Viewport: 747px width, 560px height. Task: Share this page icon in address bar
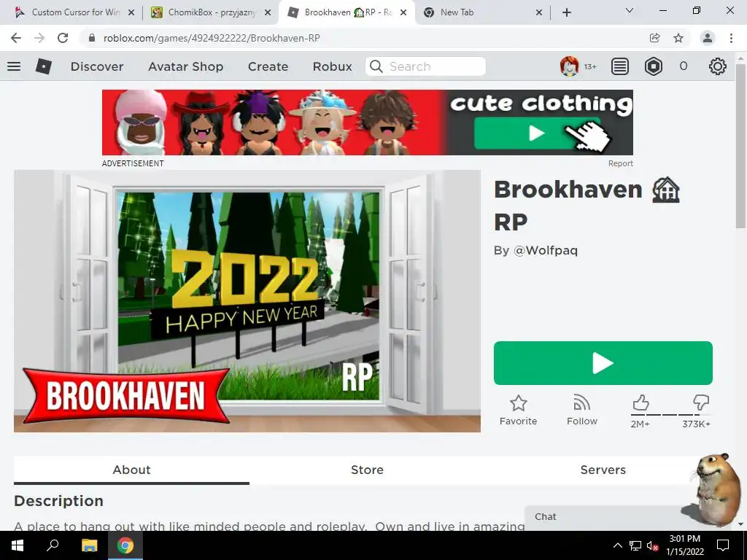click(655, 38)
